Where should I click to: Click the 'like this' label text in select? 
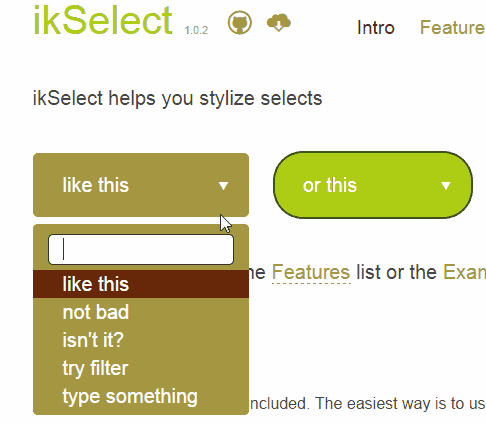pos(96,185)
